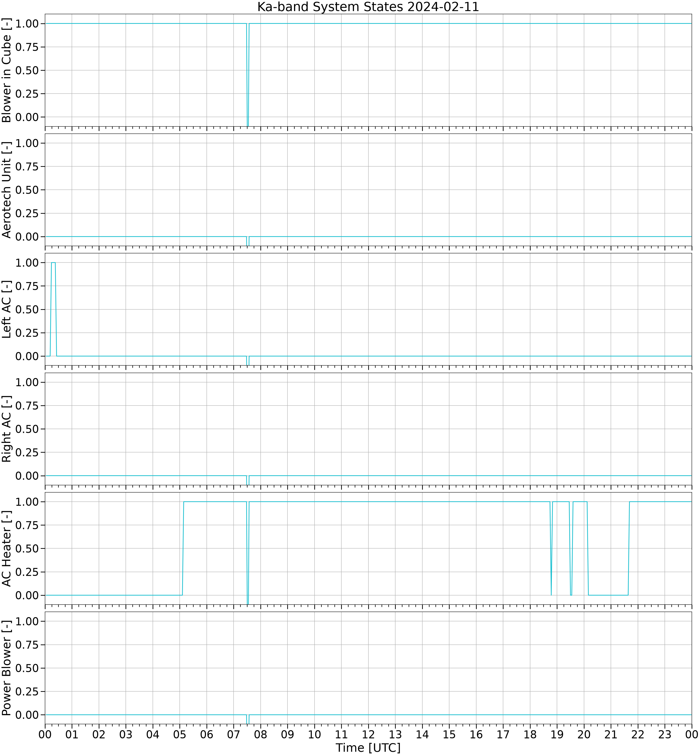Screen dimensions: 700x756
Task: Click the Blower in Cube axis label
Action: click(x=7, y=70)
